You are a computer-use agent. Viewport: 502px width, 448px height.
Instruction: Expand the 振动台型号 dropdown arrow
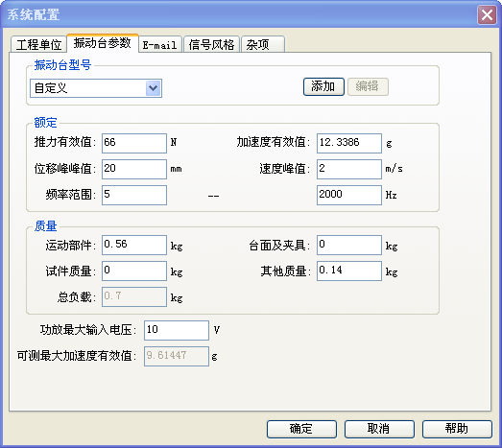click(154, 88)
